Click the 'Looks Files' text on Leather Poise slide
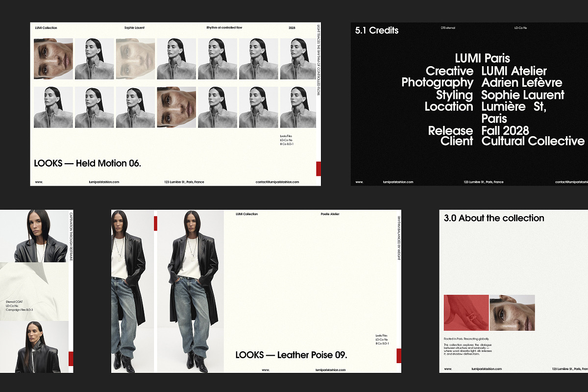This screenshot has height=392, width=588. click(x=382, y=335)
